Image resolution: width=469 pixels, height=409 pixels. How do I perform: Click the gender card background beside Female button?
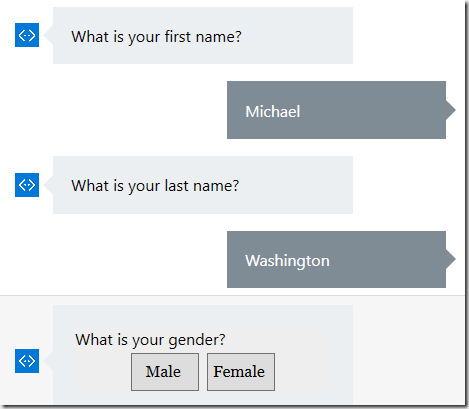pos(303,372)
